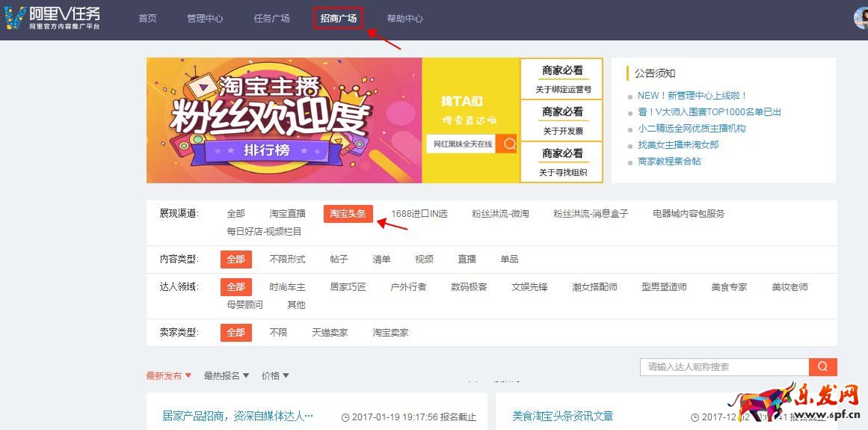Image resolution: width=868 pixels, height=430 pixels.
Task: Go to 首页 in top navigation
Action: pos(148,18)
